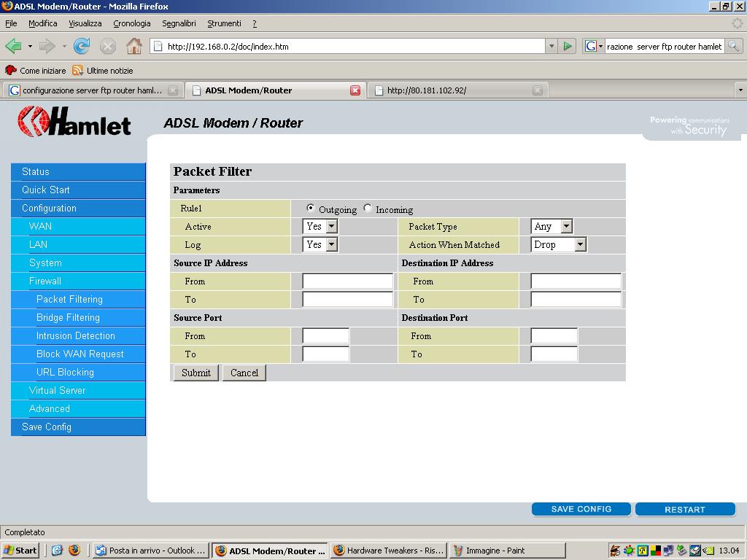Click the Source IP Address From field
The width and height of the screenshot is (747, 560).
[x=347, y=281]
